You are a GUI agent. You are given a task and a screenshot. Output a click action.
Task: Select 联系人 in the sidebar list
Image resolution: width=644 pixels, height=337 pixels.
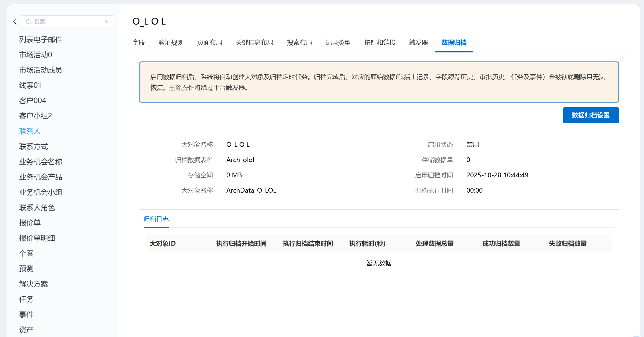pyautogui.click(x=30, y=131)
